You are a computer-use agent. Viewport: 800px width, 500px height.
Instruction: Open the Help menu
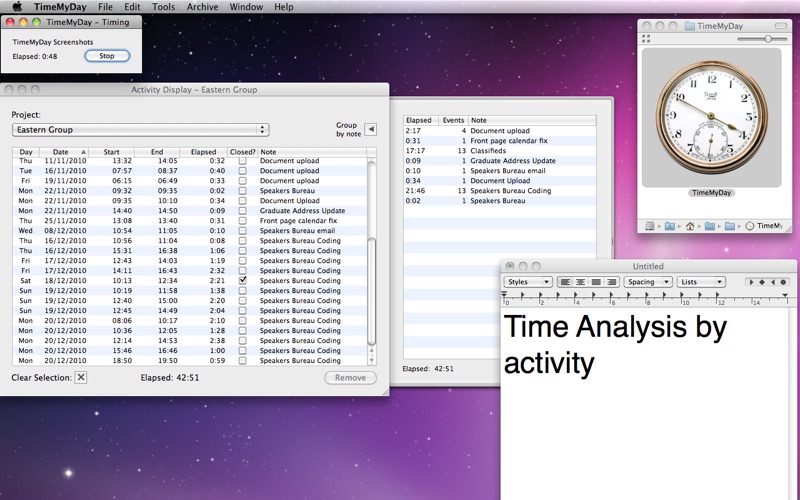click(284, 7)
